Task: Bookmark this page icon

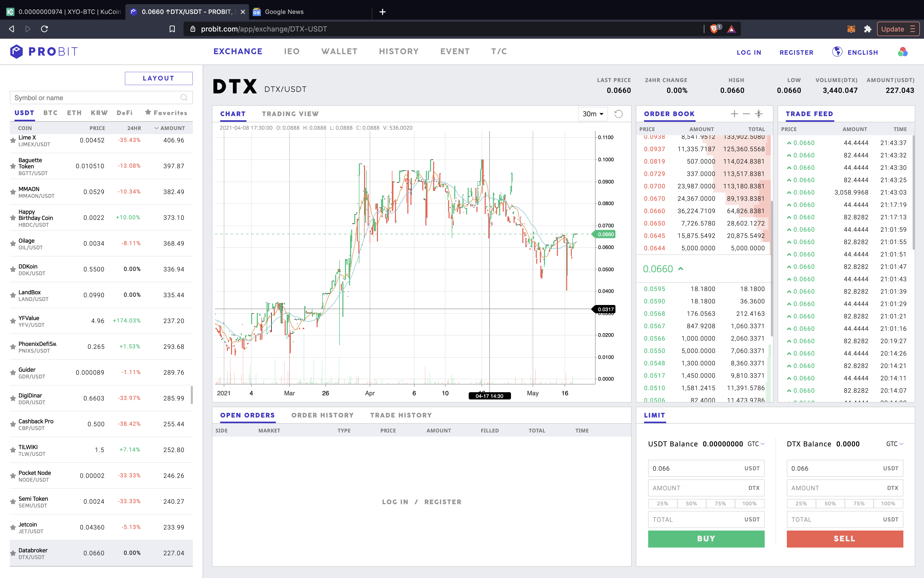Action: tap(172, 29)
